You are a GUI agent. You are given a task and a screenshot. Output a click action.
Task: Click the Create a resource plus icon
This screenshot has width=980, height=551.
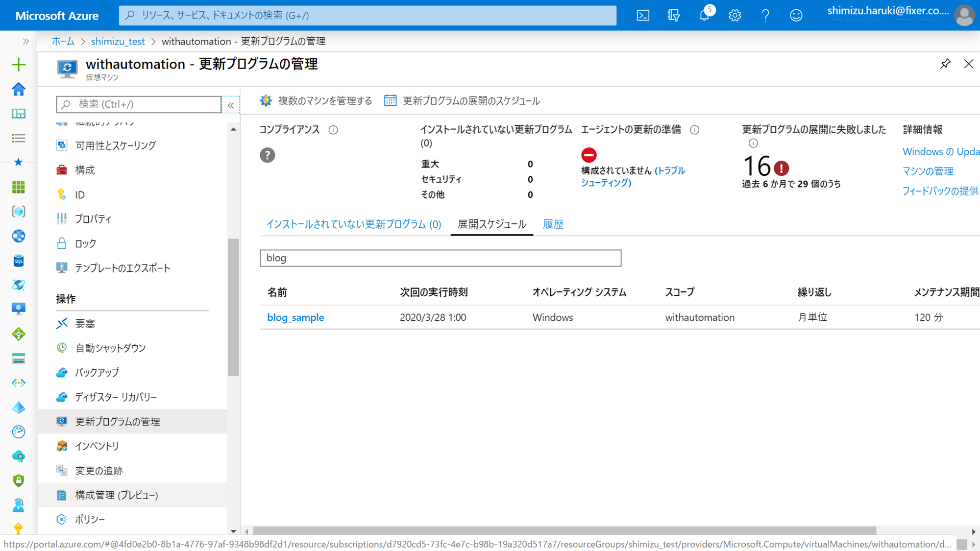[x=19, y=64]
